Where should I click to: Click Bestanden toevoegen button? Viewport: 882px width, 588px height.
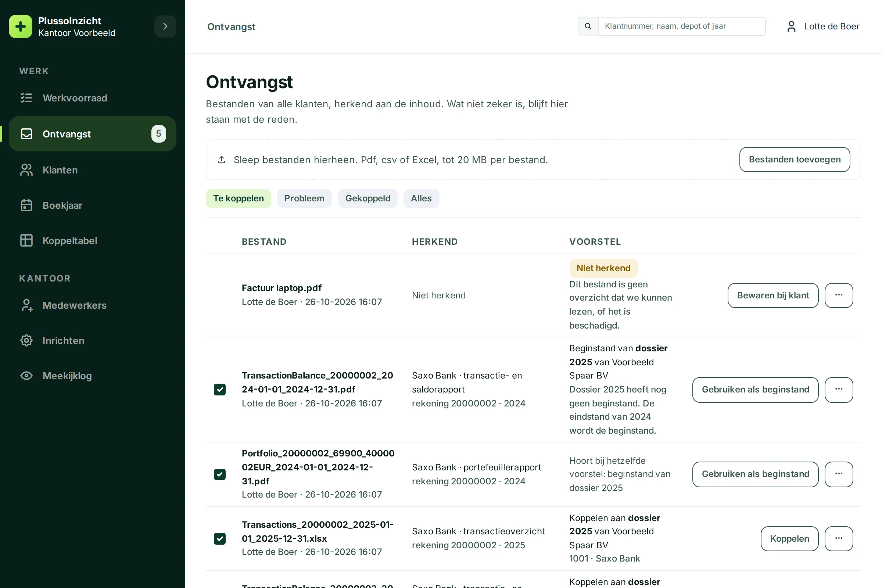pyautogui.click(x=795, y=159)
